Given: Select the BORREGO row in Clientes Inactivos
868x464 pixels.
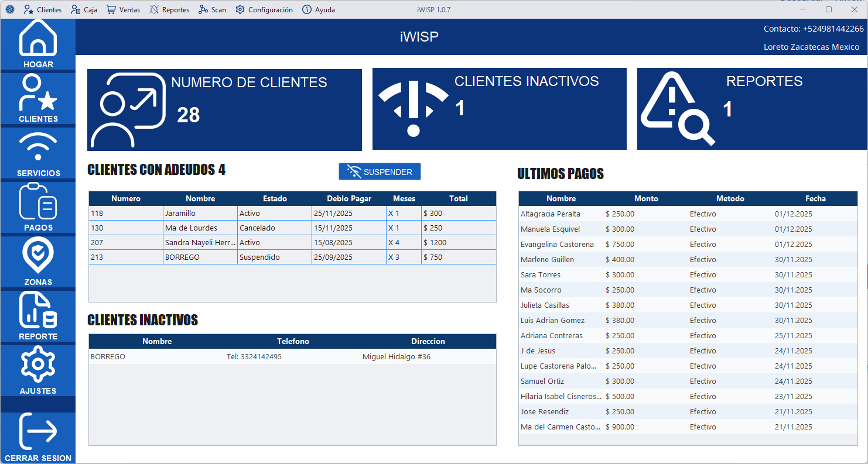Looking at the screenshot, I should (234, 356).
